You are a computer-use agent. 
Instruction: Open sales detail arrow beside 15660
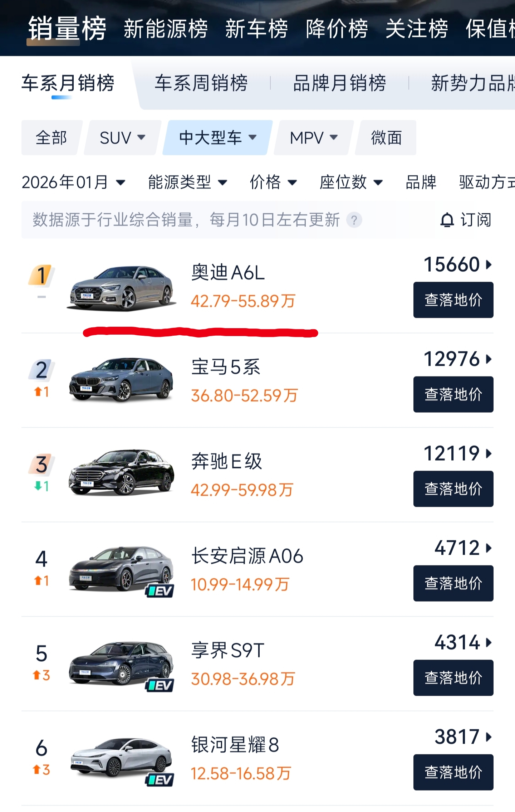click(x=489, y=265)
